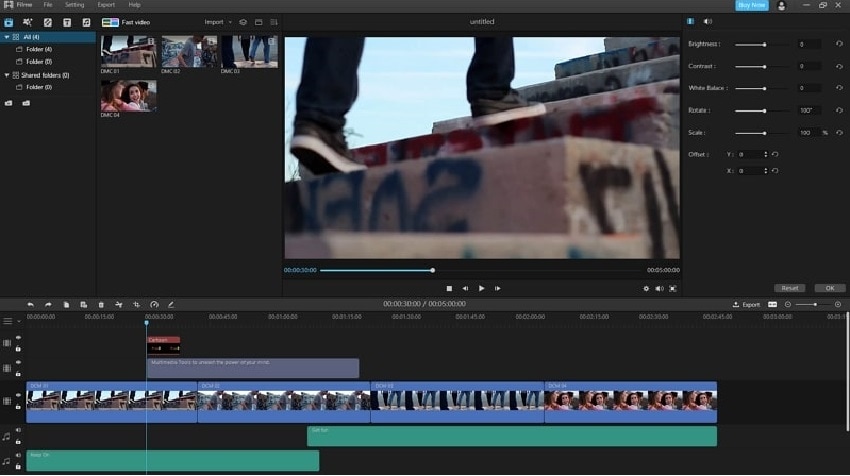Mute preview with the speaker icon
The image size is (850, 476).
pyautogui.click(x=659, y=288)
